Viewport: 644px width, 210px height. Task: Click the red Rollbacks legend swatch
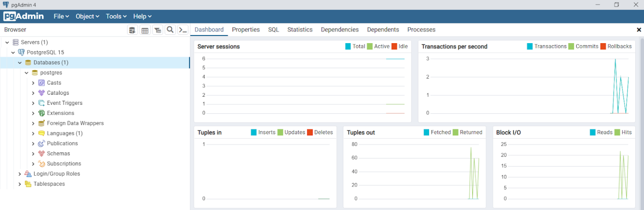[x=603, y=46]
